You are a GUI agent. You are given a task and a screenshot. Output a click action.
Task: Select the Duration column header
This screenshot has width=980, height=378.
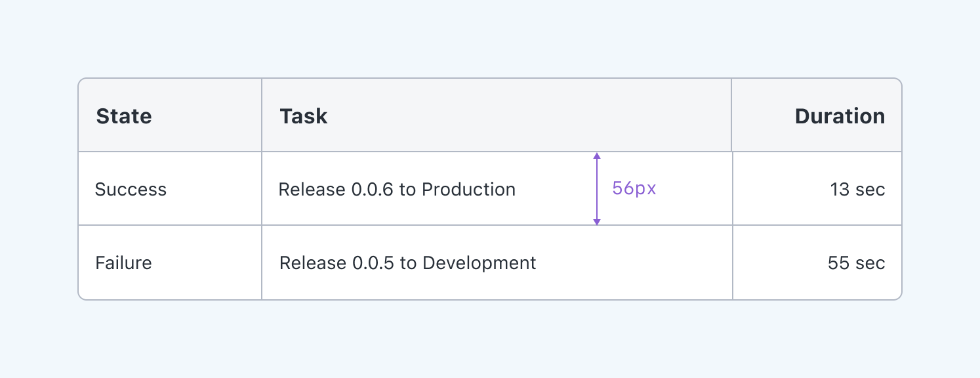(840, 117)
